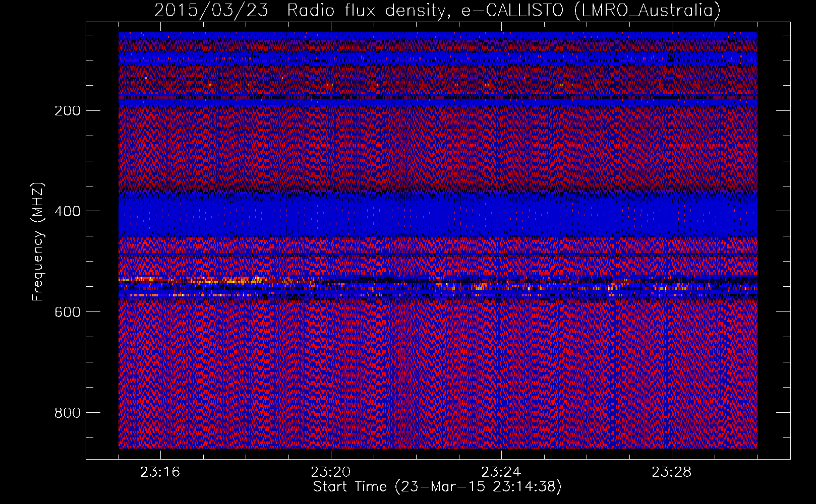Click the 23:28 time tick label
Screen dimensions: 816x504
(672, 472)
